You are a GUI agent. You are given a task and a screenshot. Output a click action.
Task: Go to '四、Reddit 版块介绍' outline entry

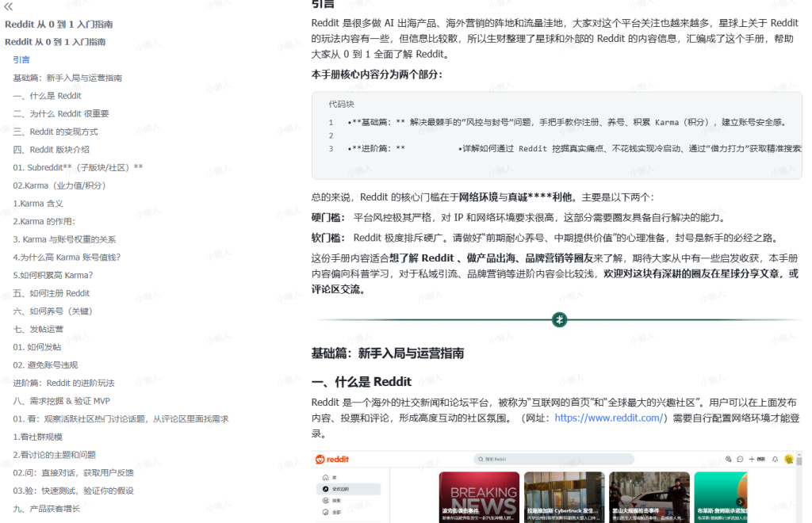[52, 150]
